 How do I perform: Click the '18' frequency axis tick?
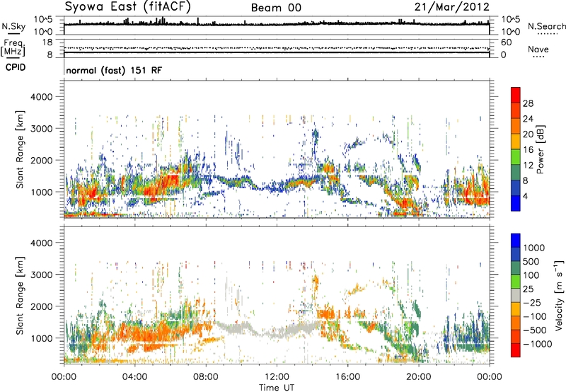47,42
